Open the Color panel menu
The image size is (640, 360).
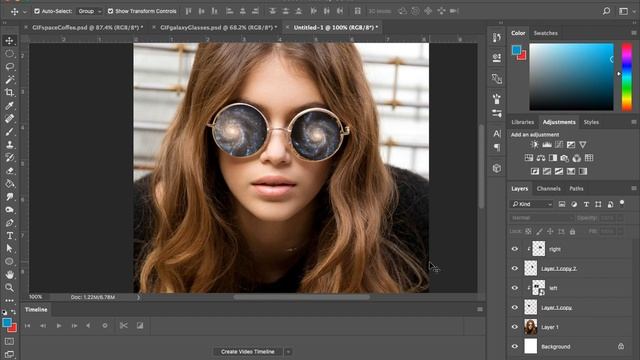(633, 33)
